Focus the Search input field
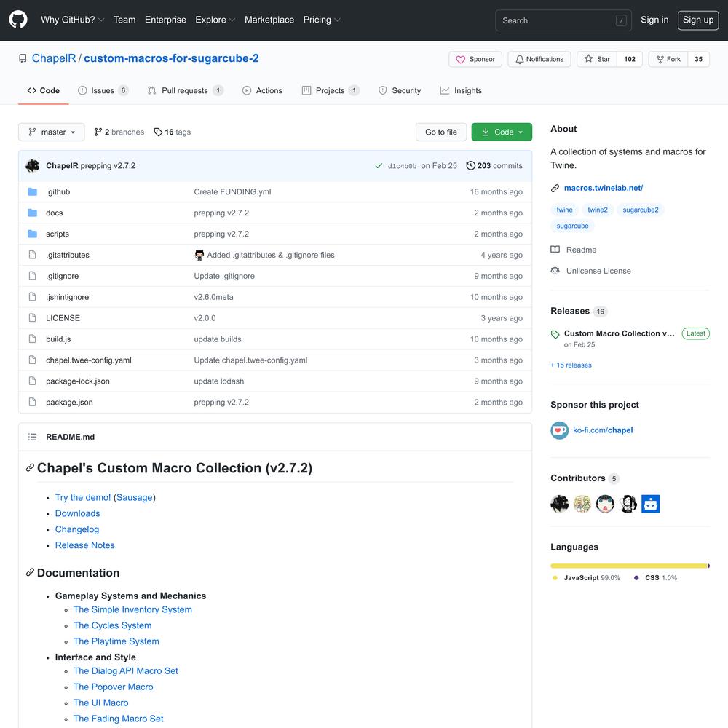 point(563,20)
